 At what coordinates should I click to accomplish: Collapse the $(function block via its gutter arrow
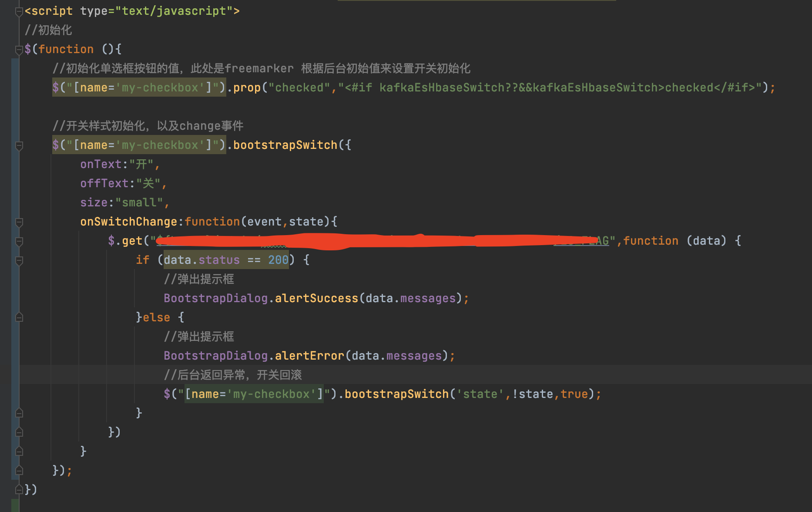click(x=19, y=49)
